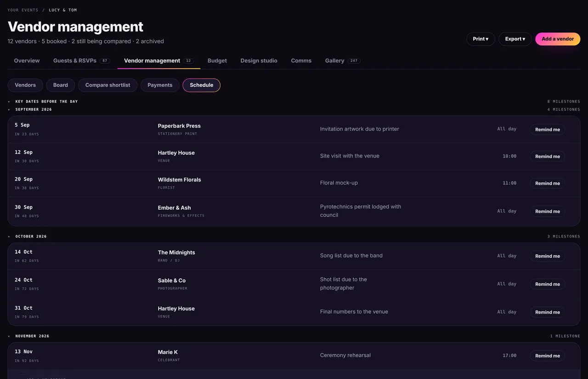Click the Ember & Ash vendor name

tap(174, 208)
